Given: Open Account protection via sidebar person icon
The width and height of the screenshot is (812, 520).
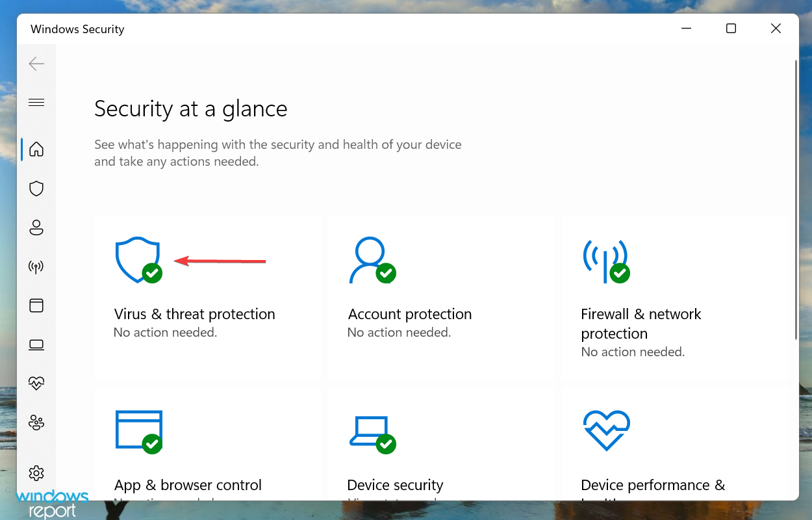Looking at the screenshot, I should click(x=36, y=227).
